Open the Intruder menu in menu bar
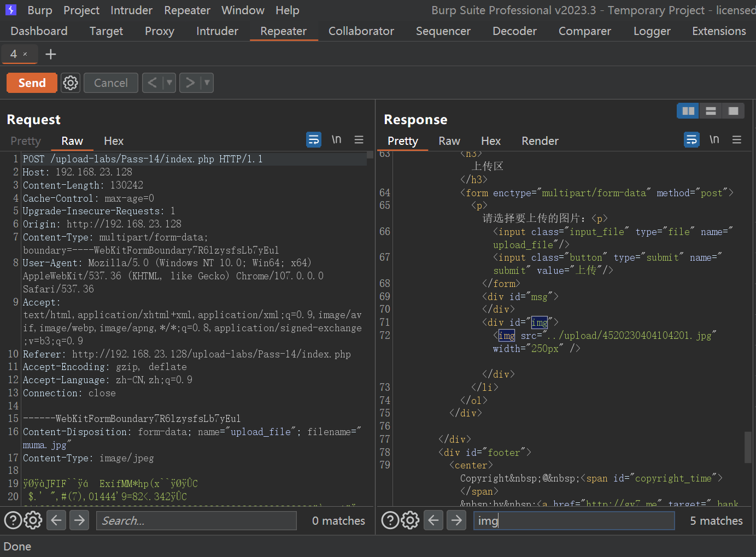The image size is (756, 557). point(131,10)
